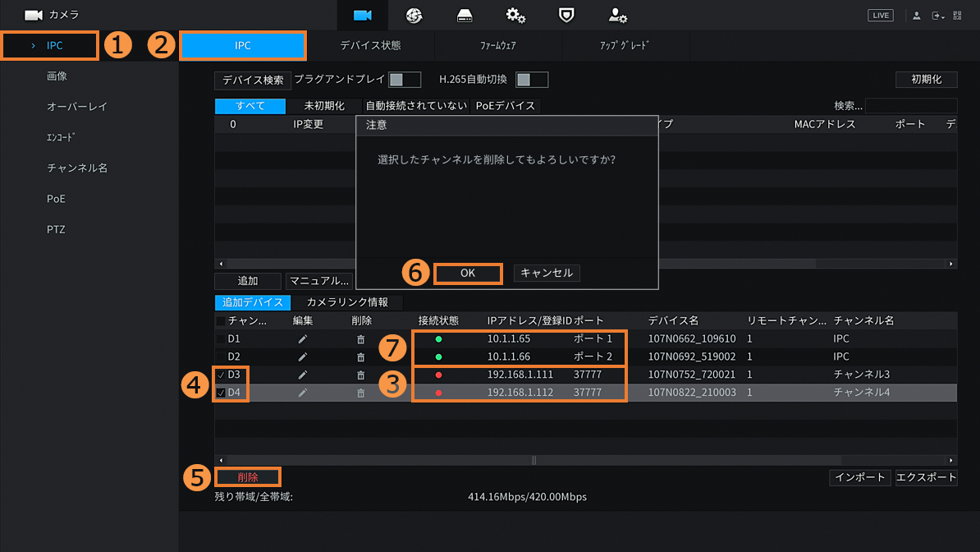
Task: Switch to the デバイス状態 tab
Action: coord(370,45)
